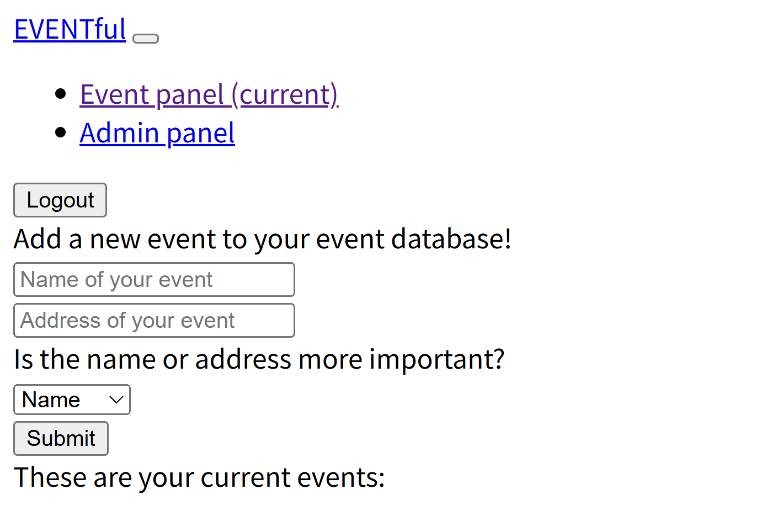767x532 pixels.
Task: Select the word 'Name' in the combo box
Action: (x=51, y=400)
